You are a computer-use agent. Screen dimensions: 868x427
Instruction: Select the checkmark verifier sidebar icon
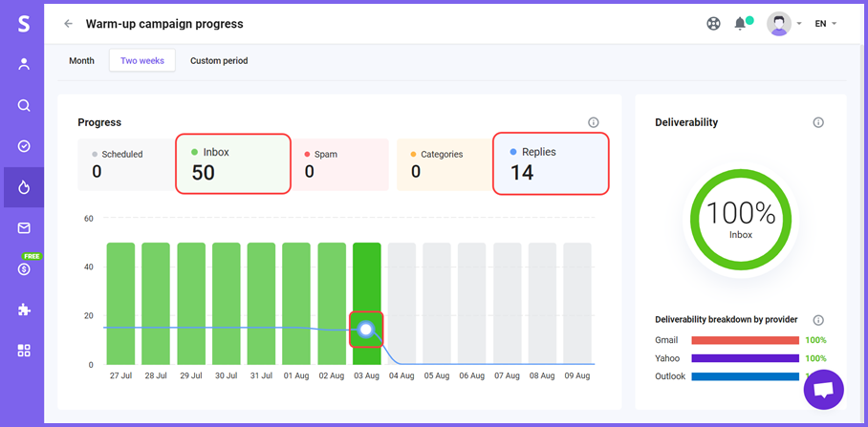tap(23, 146)
